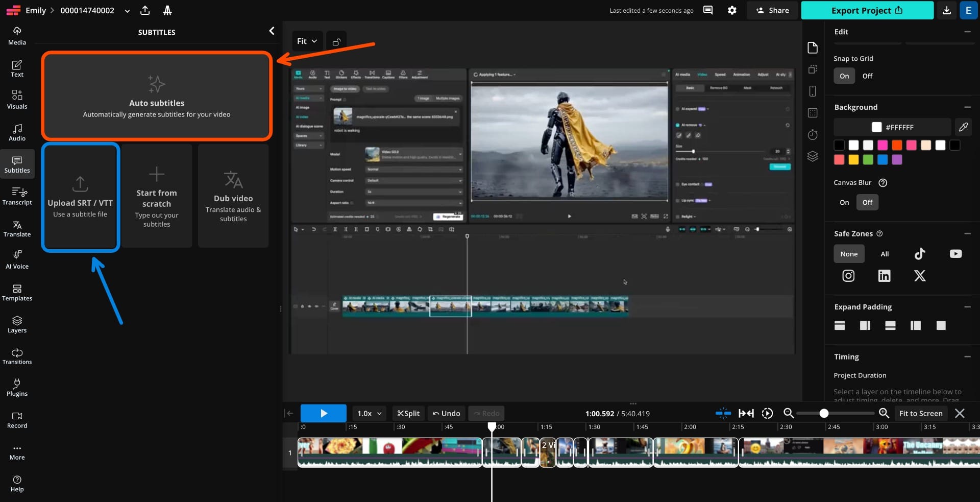This screenshot has width=980, height=502.
Task: Switch to the Transcript panel
Action: click(17, 196)
